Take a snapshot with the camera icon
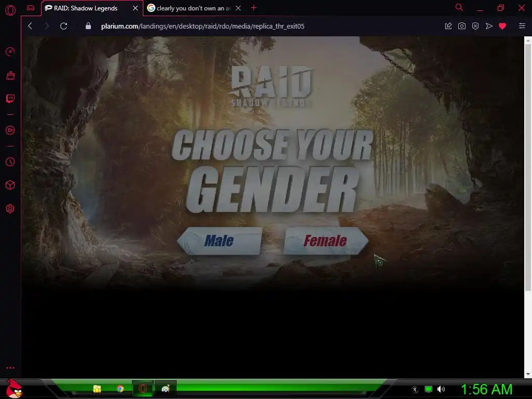The image size is (532, 399). pos(462,26)
